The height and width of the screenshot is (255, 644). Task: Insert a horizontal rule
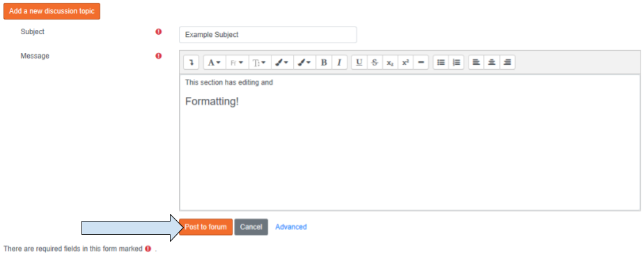click(421, 63)
